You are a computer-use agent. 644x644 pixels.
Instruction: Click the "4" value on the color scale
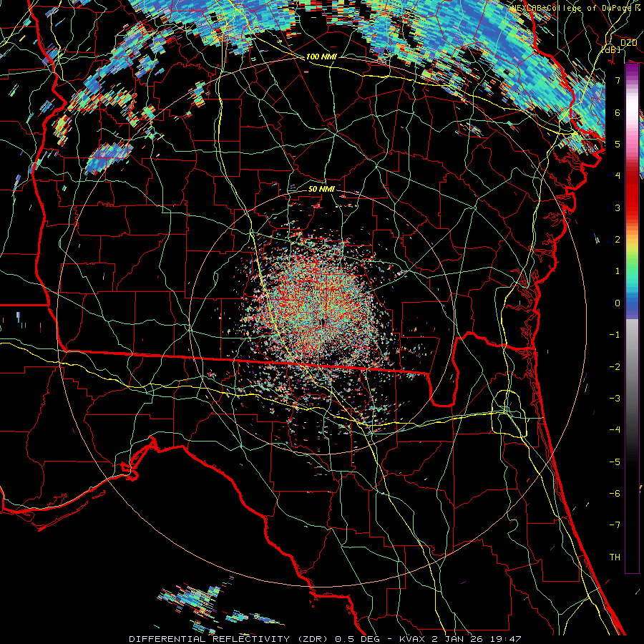618,176
